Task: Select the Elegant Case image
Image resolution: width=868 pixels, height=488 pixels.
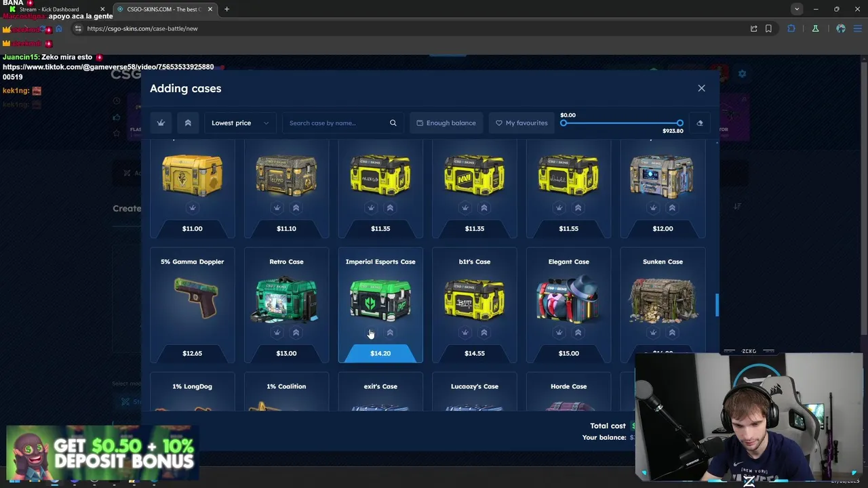Action: pos(568,298)
